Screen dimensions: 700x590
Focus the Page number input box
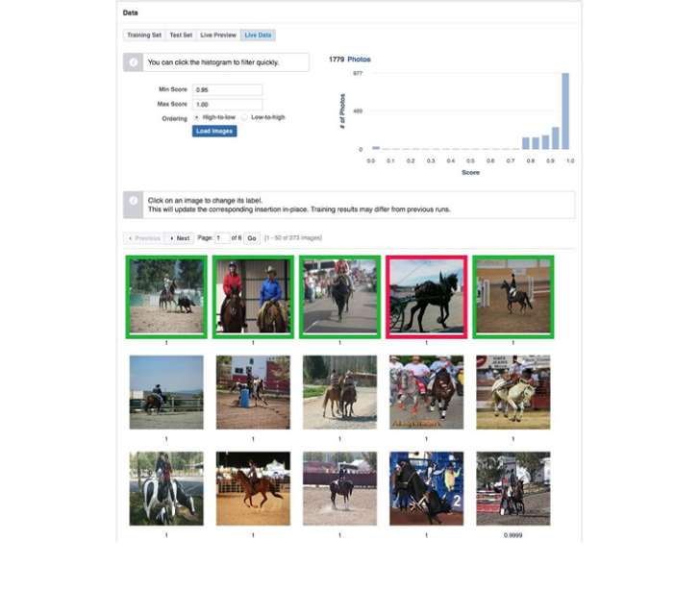(x=222, y=237)
